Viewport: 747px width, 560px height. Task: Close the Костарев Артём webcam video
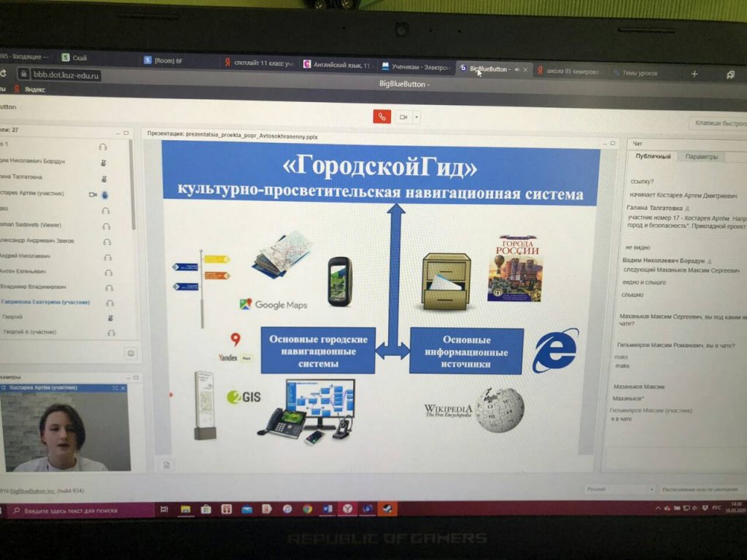click(123, 389)
